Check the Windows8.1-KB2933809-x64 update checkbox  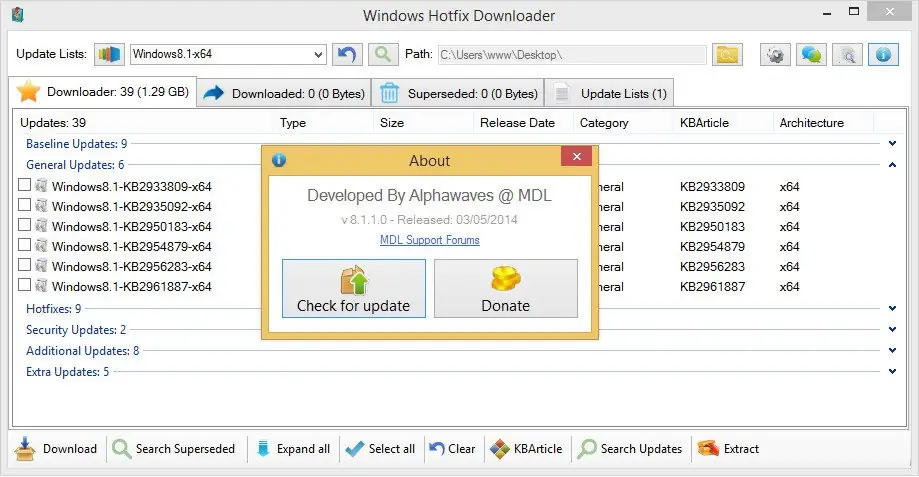[25, 185]
